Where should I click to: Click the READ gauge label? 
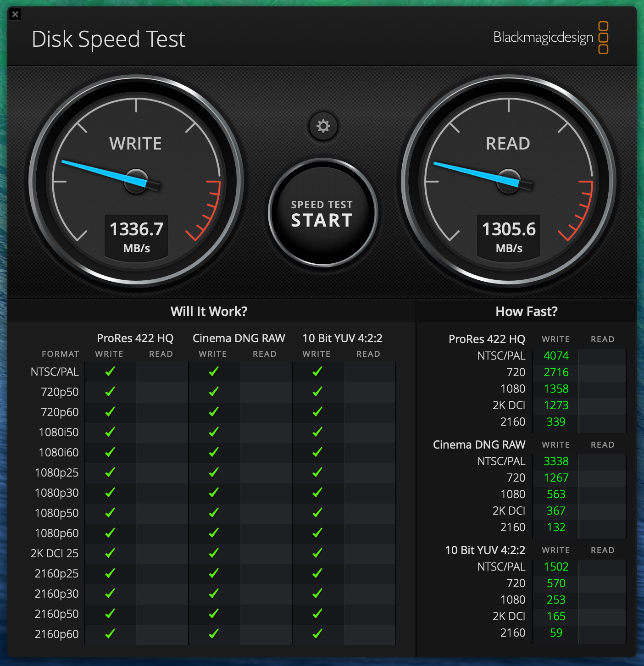click(x=508, y=144)
